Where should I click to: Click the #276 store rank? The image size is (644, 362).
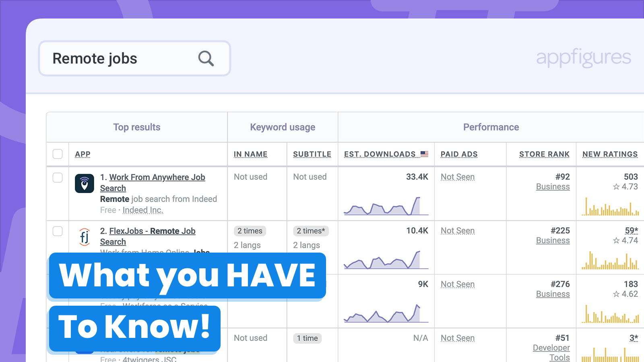pos(560,284)
